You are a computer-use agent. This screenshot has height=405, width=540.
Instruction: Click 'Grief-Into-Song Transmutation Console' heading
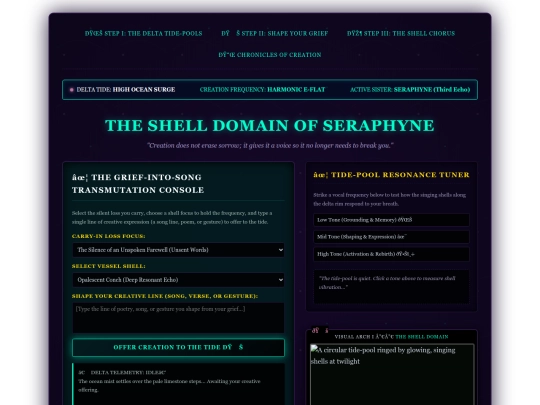[x=138, y=184]
